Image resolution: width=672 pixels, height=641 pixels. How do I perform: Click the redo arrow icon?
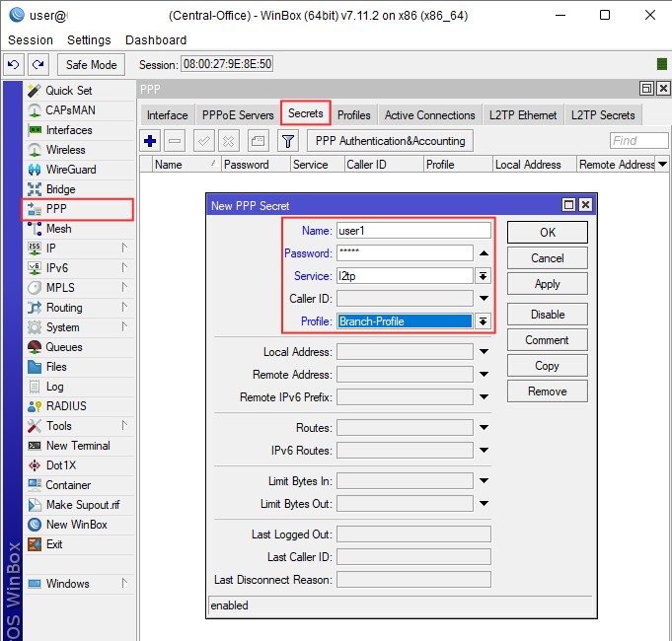coord(38,64)
